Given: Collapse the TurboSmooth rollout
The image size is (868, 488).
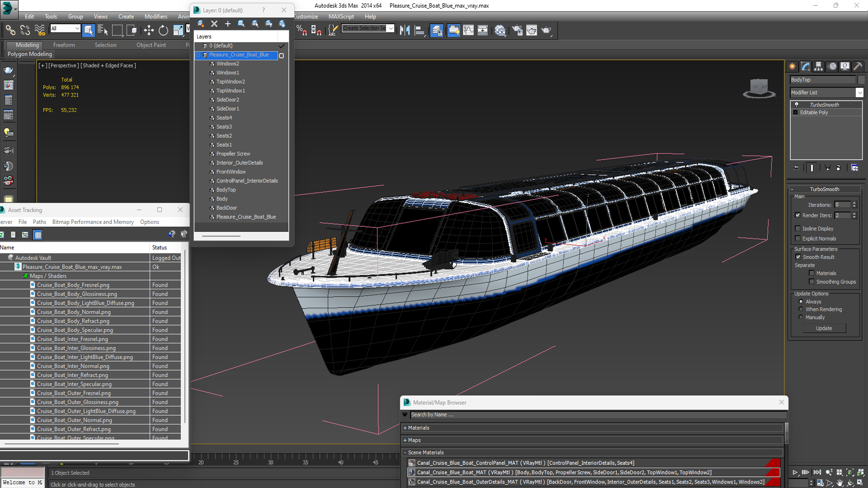Looking at the screenshot, I should pyautogui.click(x=792, y=189).
